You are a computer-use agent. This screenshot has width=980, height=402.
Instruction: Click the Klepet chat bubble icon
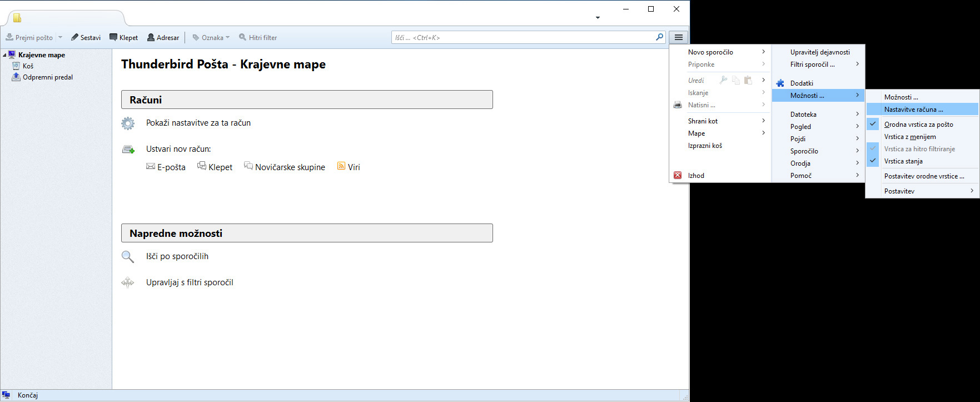click(x=202, y=166)
